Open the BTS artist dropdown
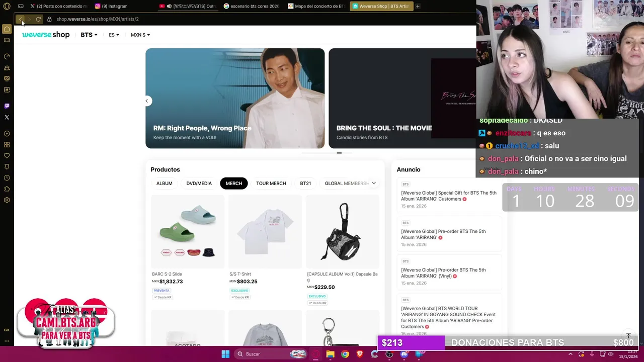644x362 pixels. click(x=89, y=35)
